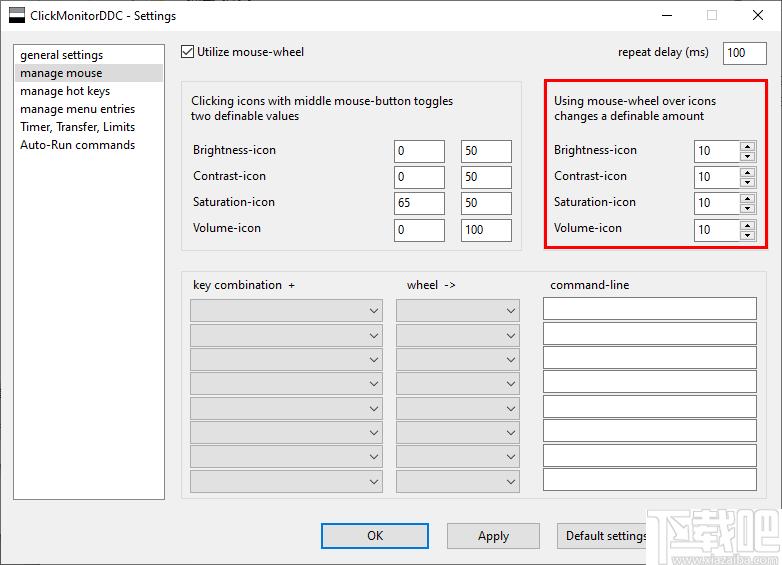Screen dimensions: 782x565
Task: Open first wheel direction dropdown
Action: 458,311
